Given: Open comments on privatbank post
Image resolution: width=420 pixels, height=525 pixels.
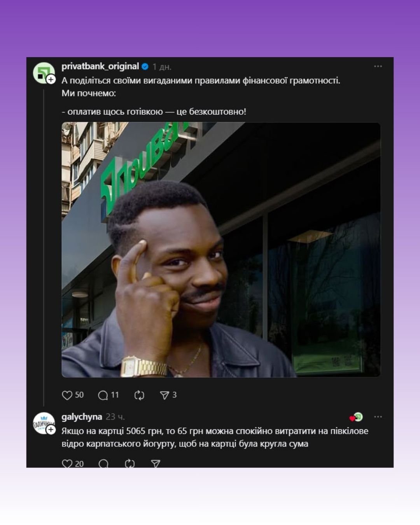Looking at the screenshot, I should [103, 395].
